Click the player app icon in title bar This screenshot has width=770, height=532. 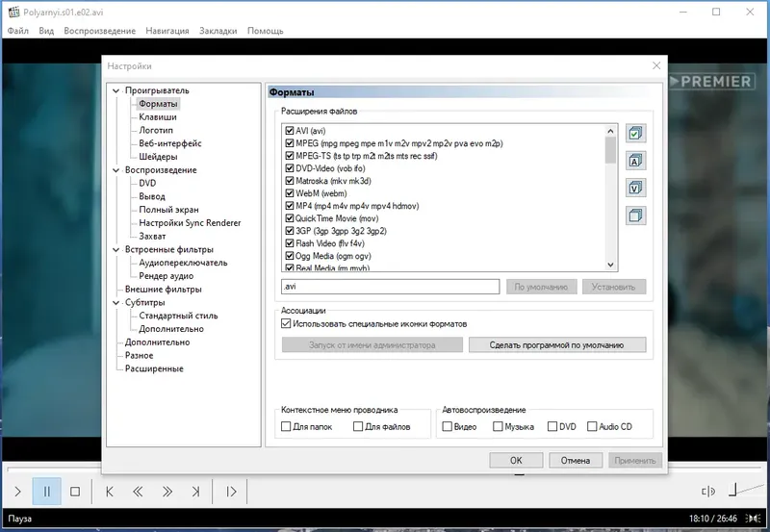click(13, 12)
